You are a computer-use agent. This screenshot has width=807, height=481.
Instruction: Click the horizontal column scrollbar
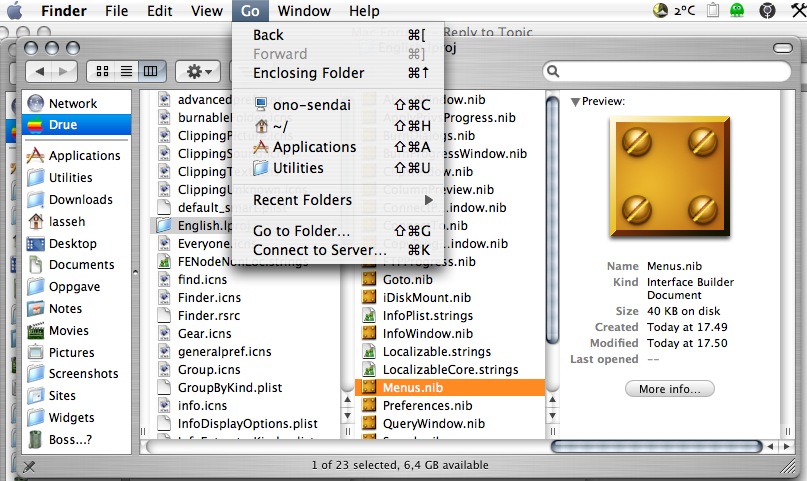(657, 447)
